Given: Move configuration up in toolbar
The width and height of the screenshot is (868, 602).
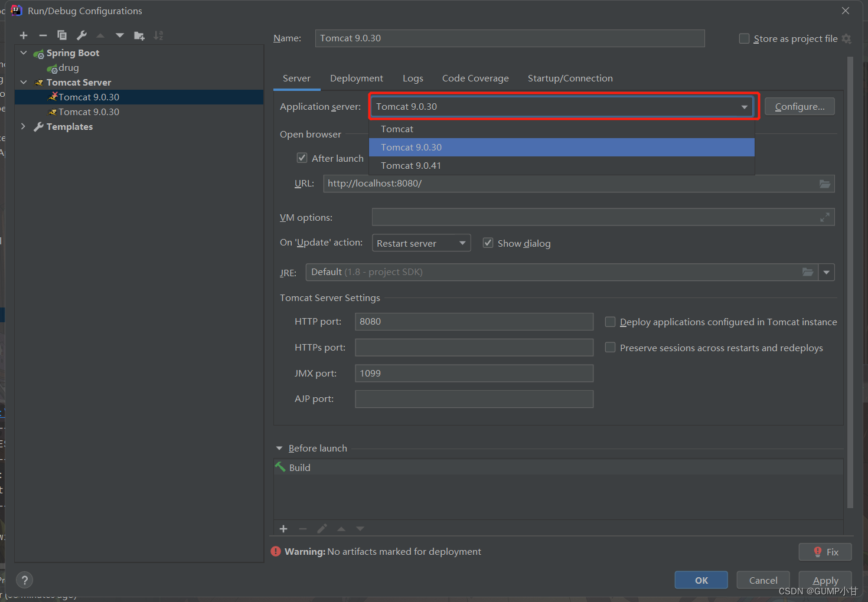Looking at the screenshot, I should pyautogui.click(x=100, y=35).
